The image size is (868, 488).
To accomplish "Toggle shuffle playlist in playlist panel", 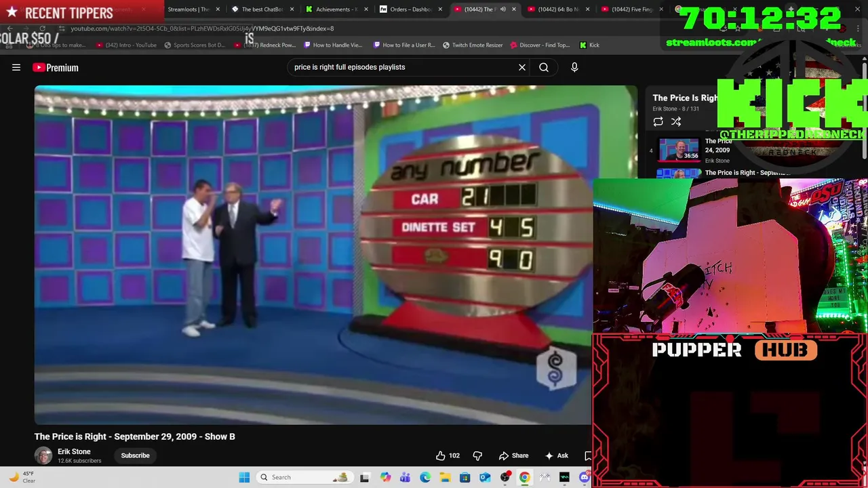I will [676, 121].
